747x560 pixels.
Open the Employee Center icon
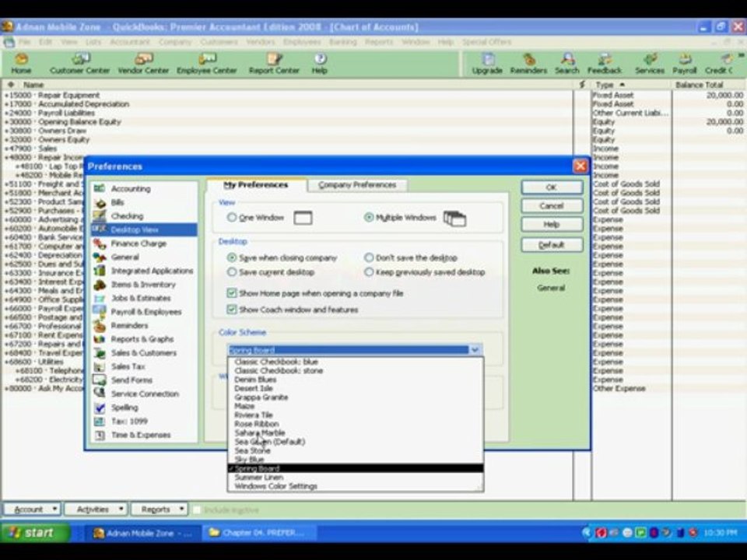tap(206, 64)
